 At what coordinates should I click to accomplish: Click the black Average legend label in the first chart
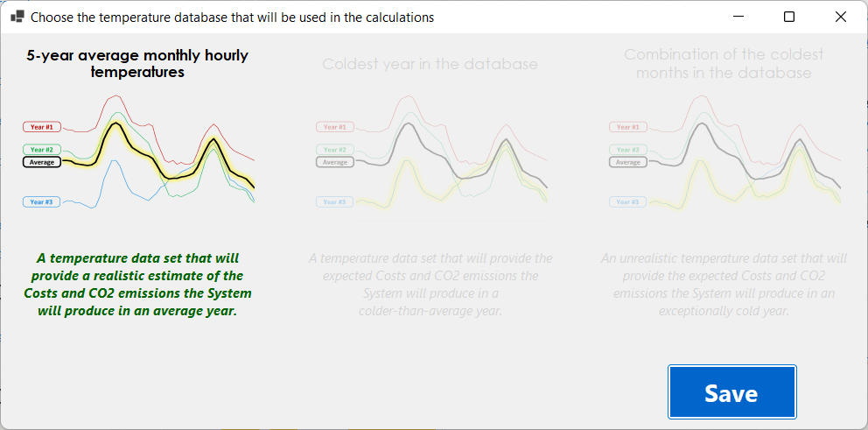[42, 162]
